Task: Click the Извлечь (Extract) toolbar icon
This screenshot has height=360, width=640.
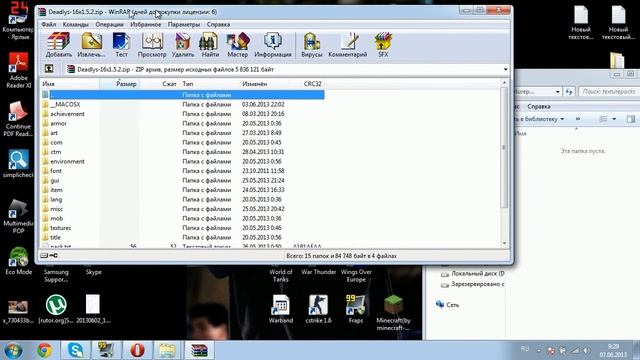Action: (91, 44)
